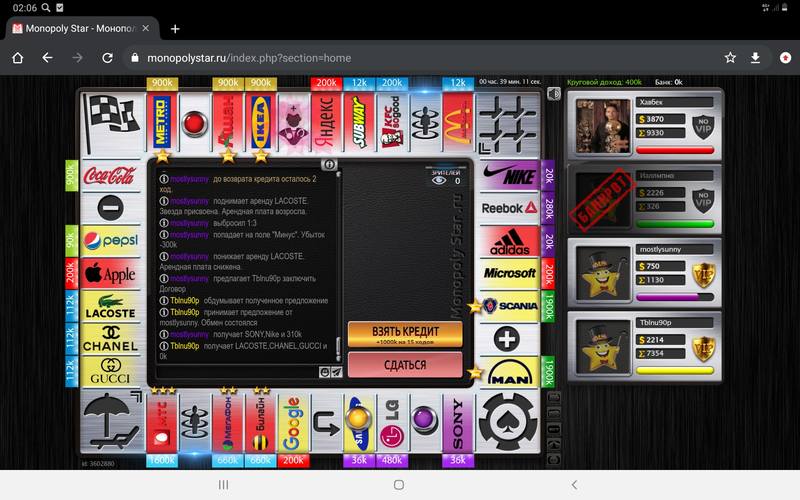Select the CHANEL property cell
This screenshot has height=500, width=800.
coord(110,339)
